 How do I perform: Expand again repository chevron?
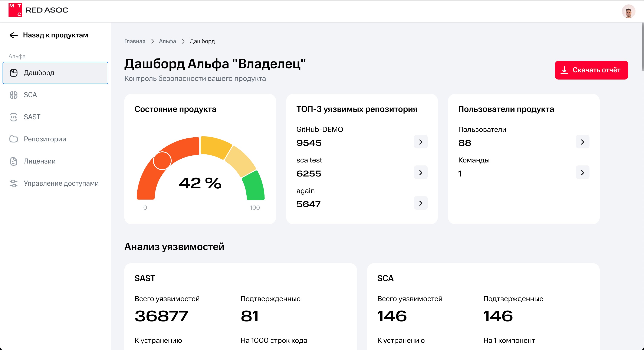[x=421, y=203]
